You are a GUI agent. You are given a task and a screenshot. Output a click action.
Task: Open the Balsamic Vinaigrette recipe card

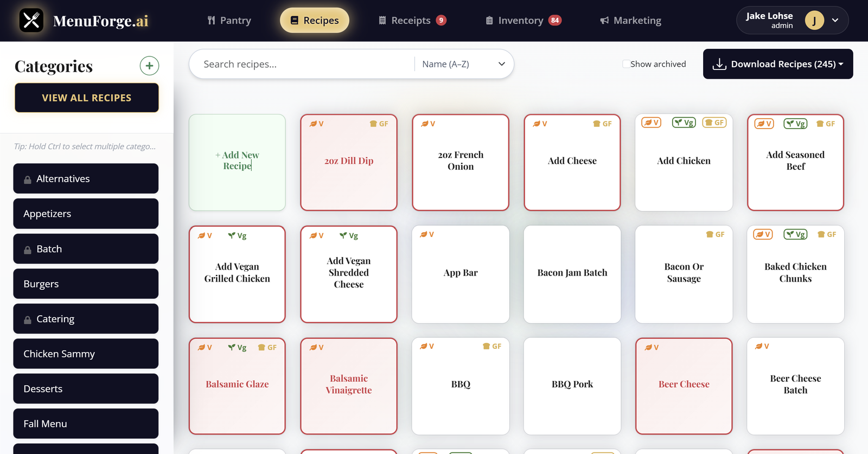pos(349,386)
